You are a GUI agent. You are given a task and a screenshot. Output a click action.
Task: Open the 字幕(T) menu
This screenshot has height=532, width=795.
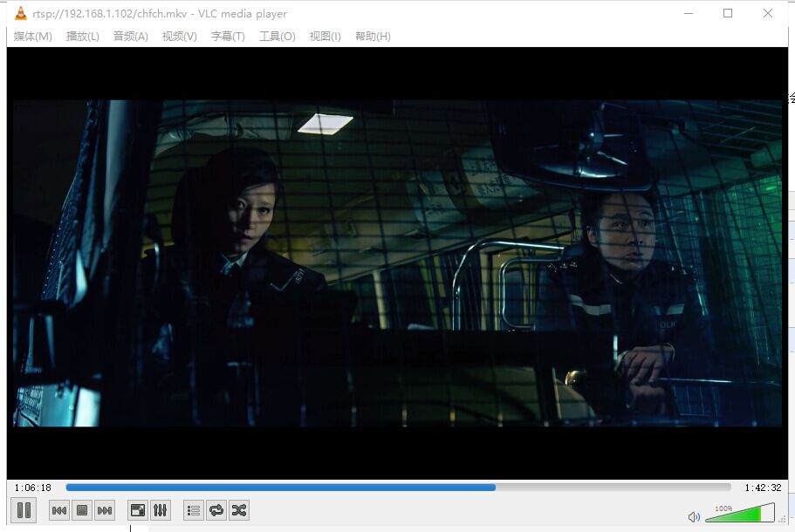pos(228,36)
